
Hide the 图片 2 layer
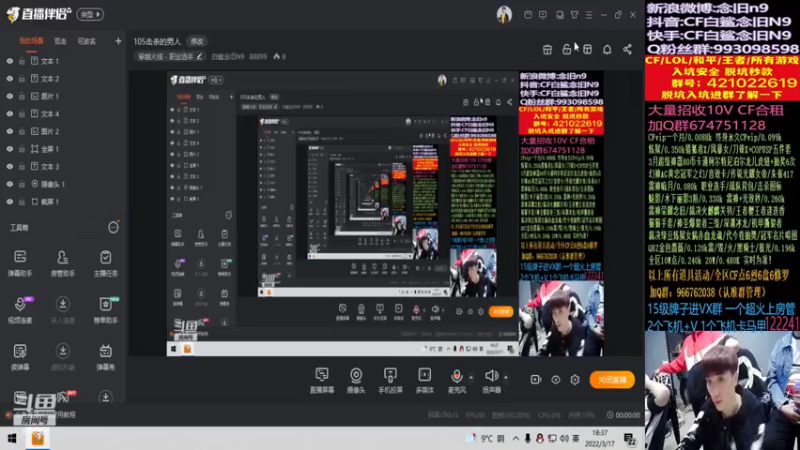point(10,131)
